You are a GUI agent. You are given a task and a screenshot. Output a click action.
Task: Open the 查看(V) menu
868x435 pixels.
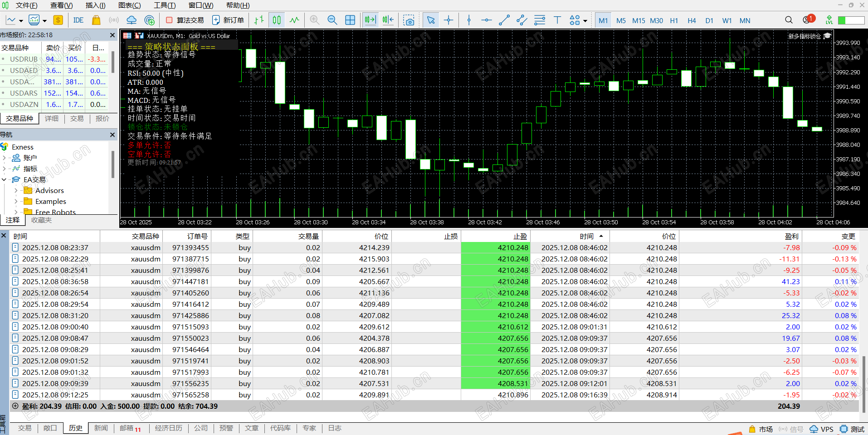pyautogui.click(x=61, y=5)
